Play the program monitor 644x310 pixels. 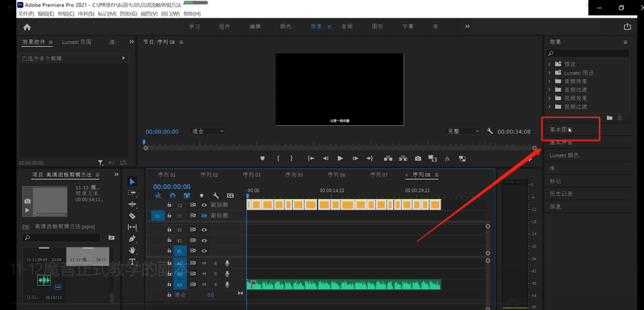coord(340,159)
